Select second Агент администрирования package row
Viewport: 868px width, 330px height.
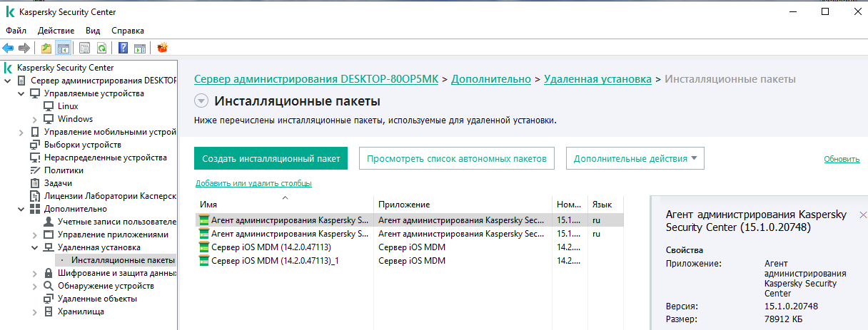[x=409, y=234]
